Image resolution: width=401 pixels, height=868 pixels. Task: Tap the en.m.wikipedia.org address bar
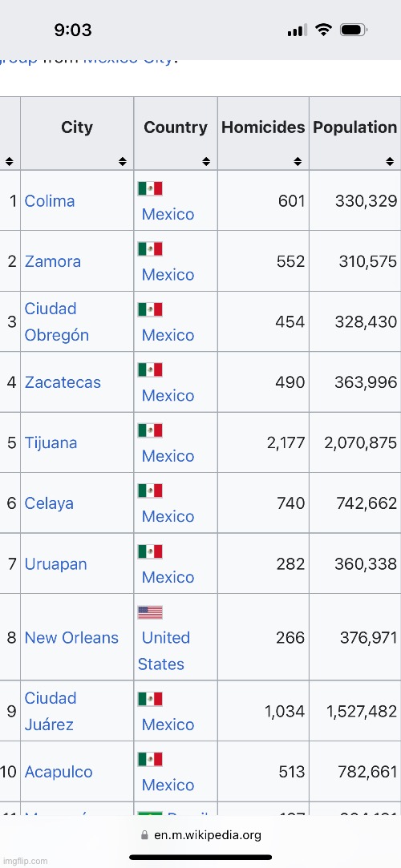click(x=200, y=835)
